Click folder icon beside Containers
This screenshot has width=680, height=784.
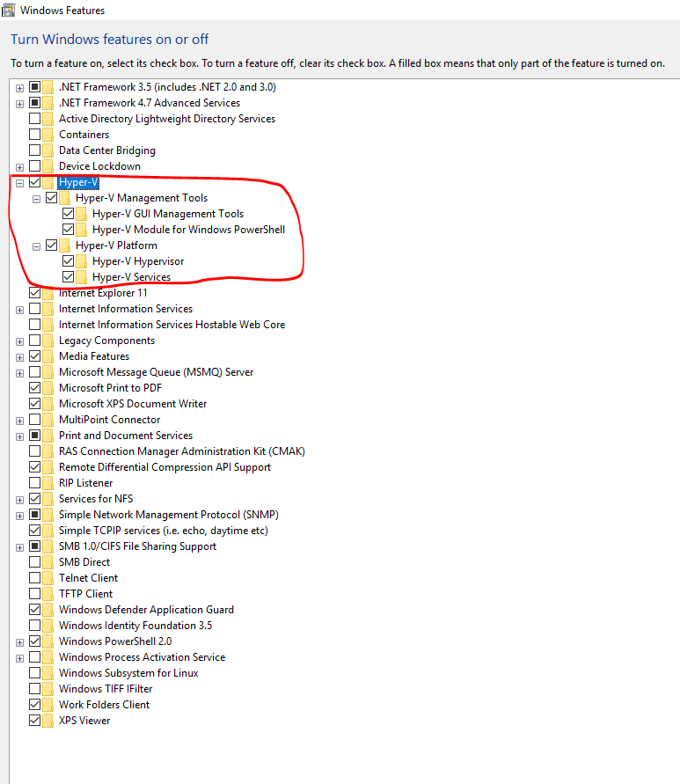(x=48, y=135)
